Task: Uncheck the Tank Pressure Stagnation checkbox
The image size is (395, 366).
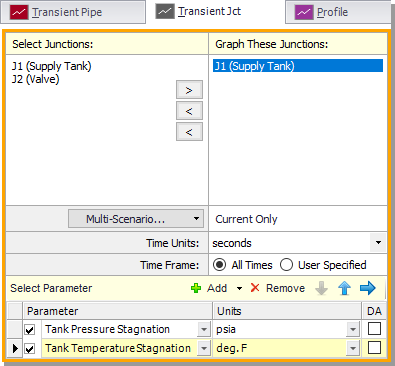Action: (30, 330)
